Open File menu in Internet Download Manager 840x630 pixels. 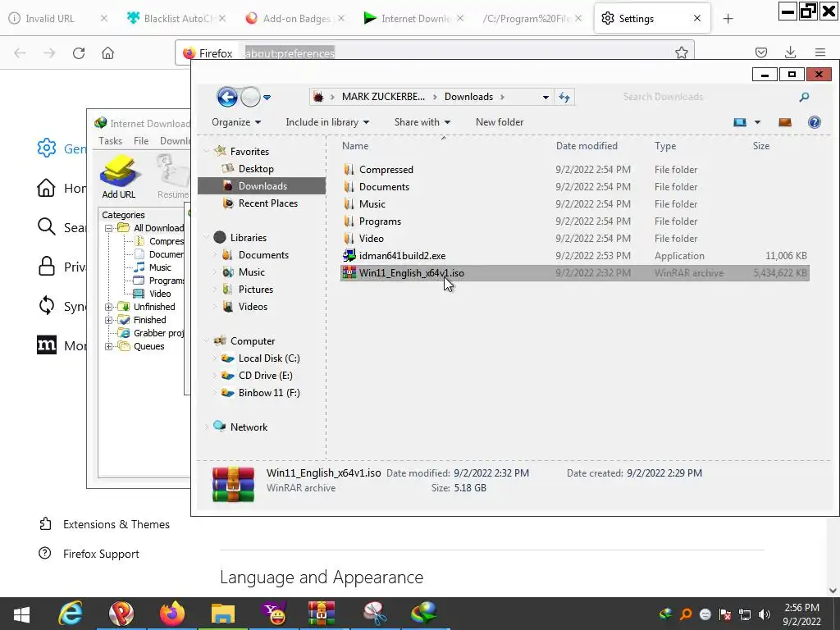pyautogui.click(x=141, y=141)
